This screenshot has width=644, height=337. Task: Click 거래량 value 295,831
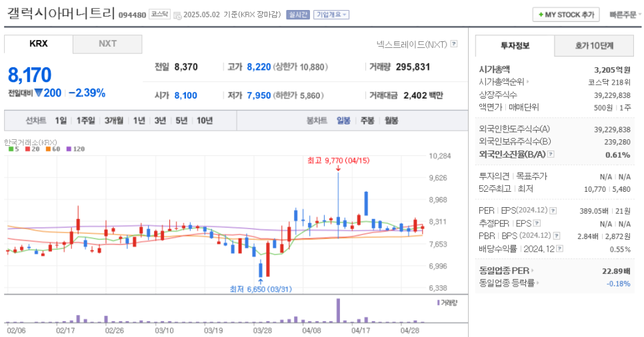coord(413,67)
